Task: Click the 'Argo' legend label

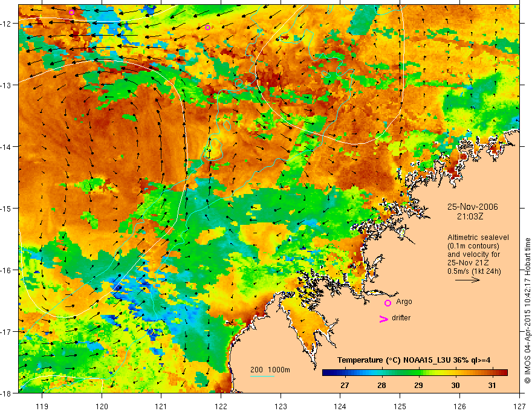Action: (404, 302)
